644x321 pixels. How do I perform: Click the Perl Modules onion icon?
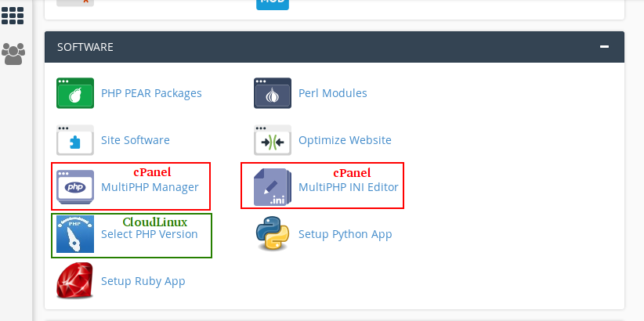click(x=273, y=93)
